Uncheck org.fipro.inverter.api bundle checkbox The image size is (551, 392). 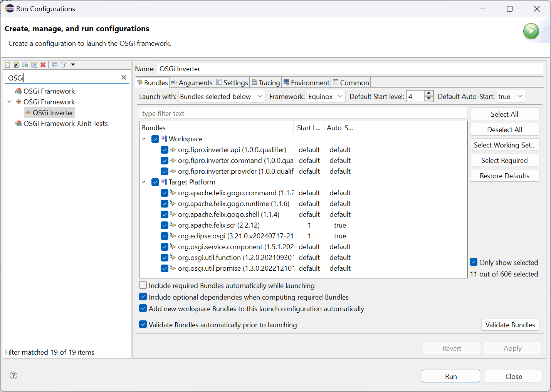coord(165,150)
